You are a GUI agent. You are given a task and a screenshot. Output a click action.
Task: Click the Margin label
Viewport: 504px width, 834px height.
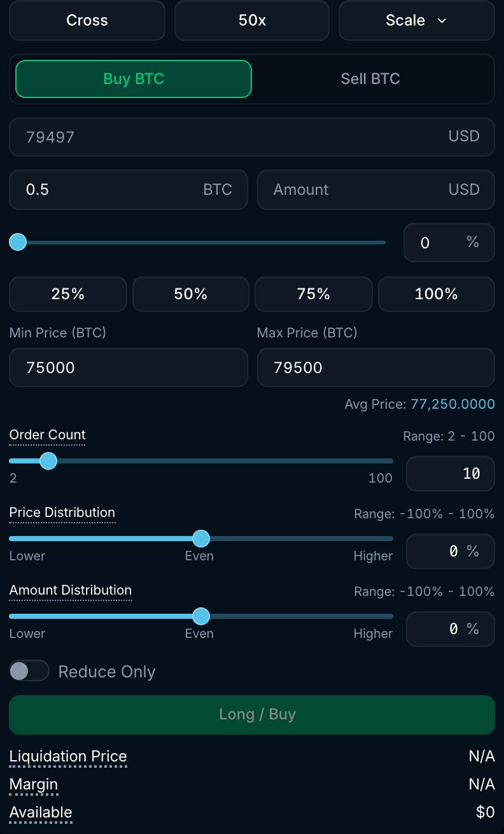click(x=34, y=784)
